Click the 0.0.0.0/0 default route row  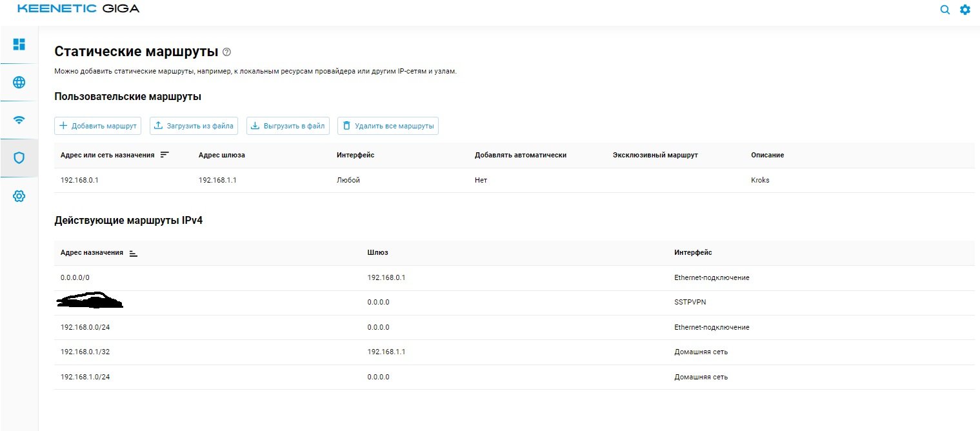tap(72, 277)
